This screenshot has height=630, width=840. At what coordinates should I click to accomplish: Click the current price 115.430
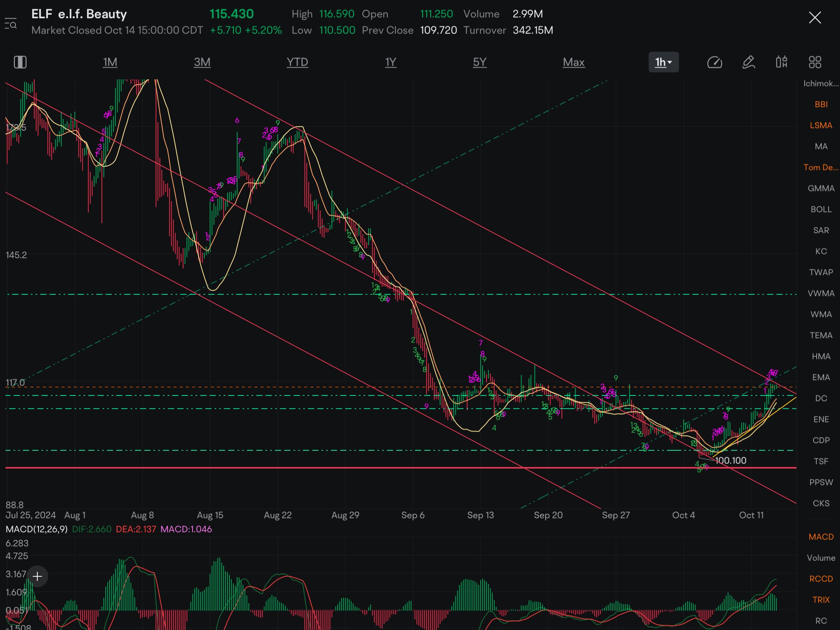tap(231, 14)
